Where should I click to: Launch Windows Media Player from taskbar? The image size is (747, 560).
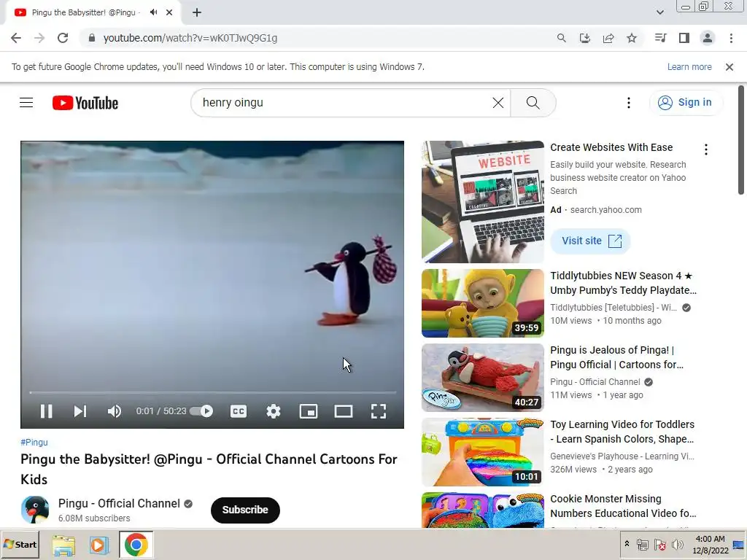99,545
